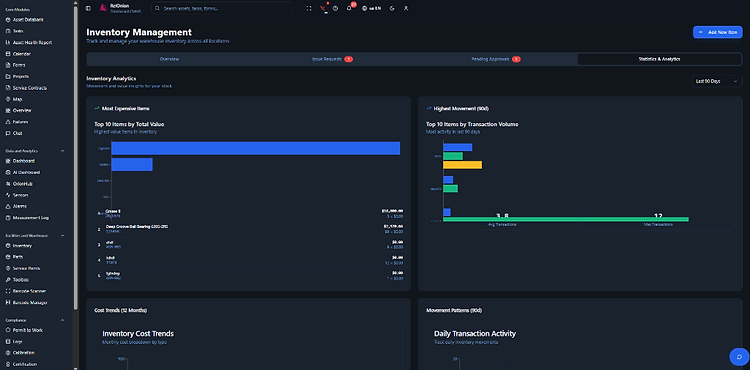Open the Alarms bell icon in sidebar
The height and width of the screenshot is (370, 750).
point(8,207)
